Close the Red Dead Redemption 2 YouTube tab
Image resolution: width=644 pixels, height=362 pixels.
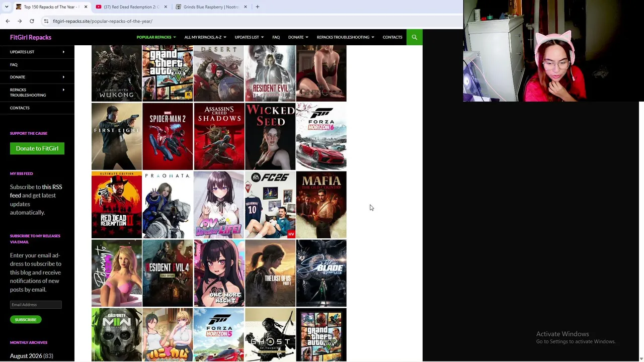point(166,7)
